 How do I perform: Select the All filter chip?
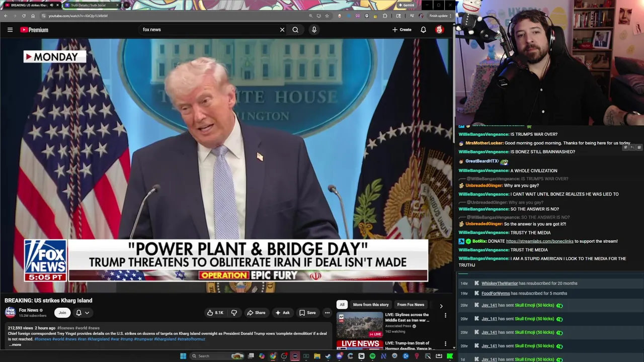point(342,305)
